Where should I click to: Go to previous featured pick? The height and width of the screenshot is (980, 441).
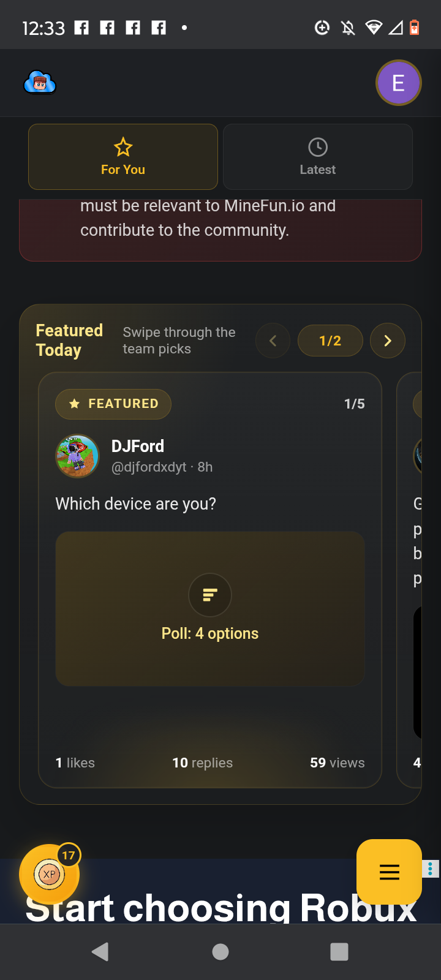[x=273, y=341]
